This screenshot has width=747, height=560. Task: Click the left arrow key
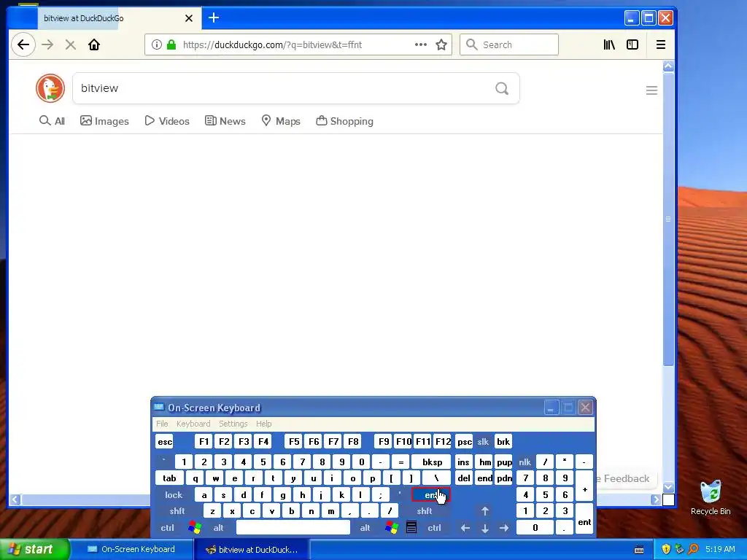465,528
